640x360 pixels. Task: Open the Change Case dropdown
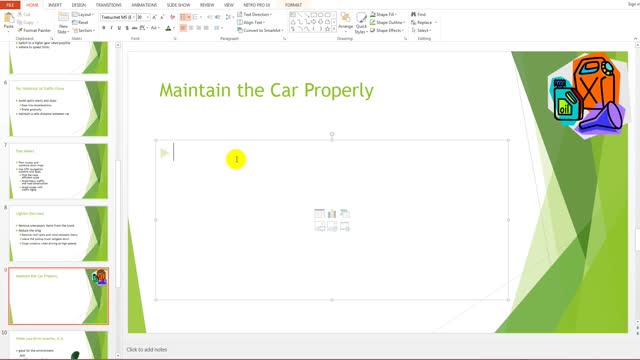[155, 28]
